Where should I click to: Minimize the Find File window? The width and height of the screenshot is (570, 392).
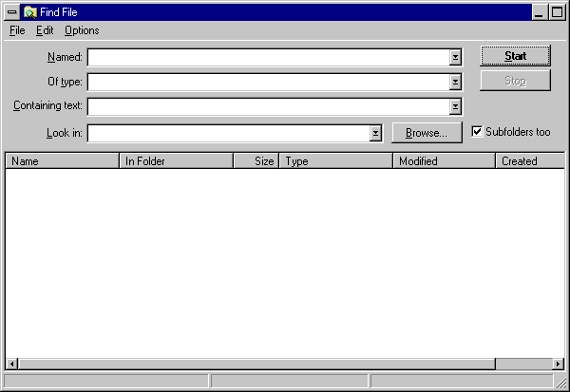coord(539,12)
